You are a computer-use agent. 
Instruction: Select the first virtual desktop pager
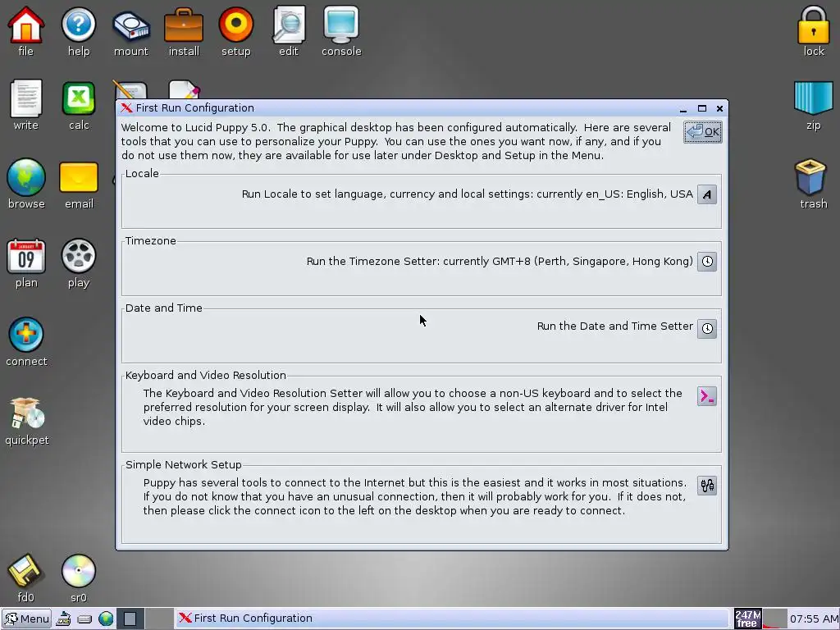[x=130, y=619]
